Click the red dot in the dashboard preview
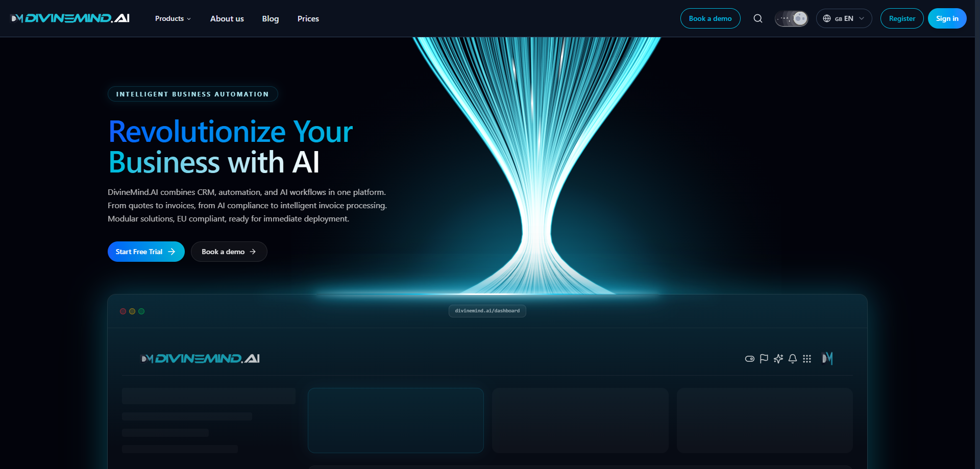Screen dimensions: 980x469 pyautogui.click(x=123, y=311)
